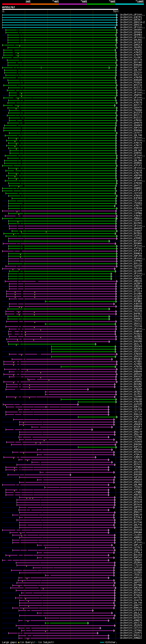Open hit UniRef100_O80850
The width and height of the screenshot is (146, 644).
tap(131, 30)
